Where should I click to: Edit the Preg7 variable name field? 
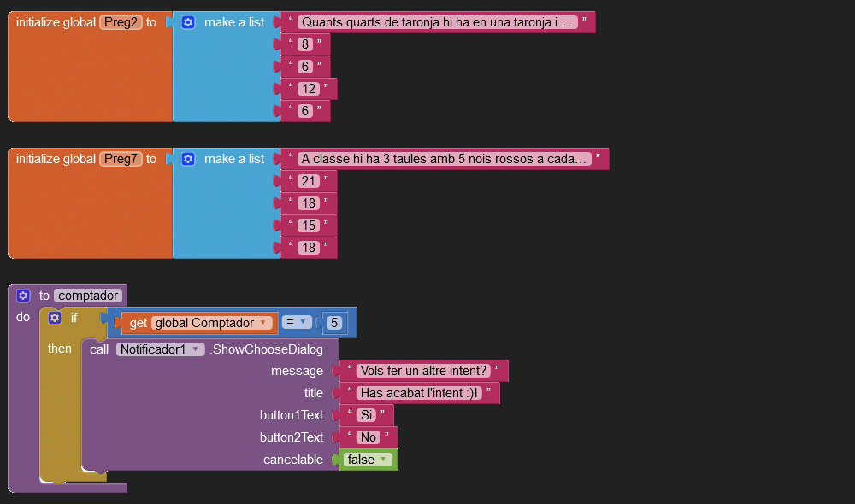[121, 159]
